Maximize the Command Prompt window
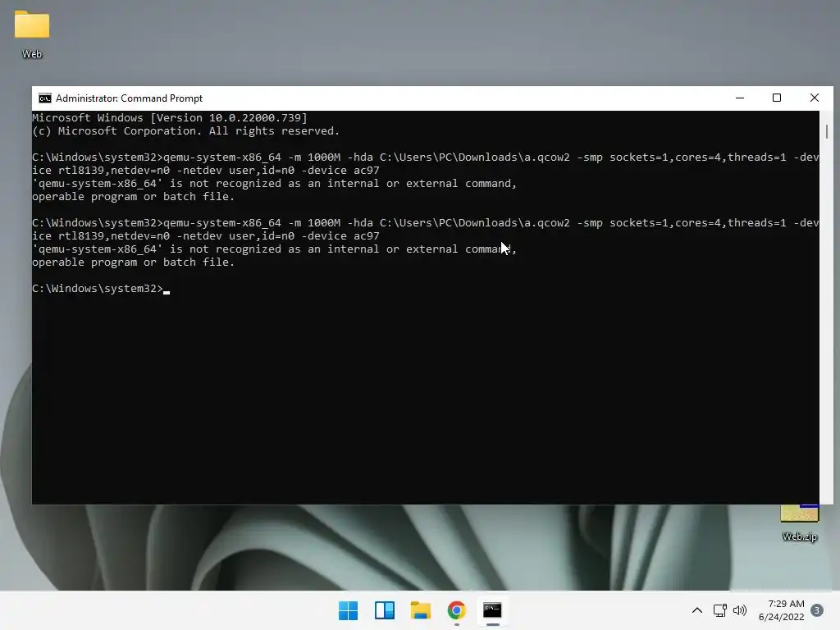Screen dimensions: 840x630 tap(777, 98)
